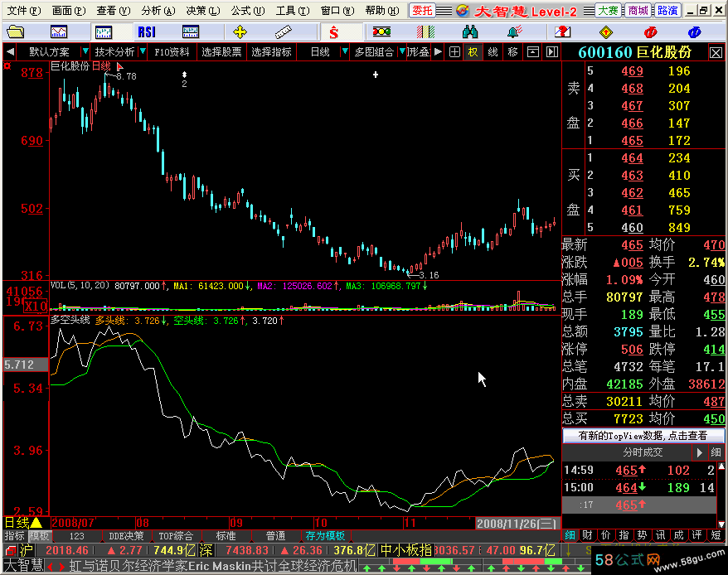Select the red round toolbar icon
Screen dimensions: 728x575
point(650,32)
